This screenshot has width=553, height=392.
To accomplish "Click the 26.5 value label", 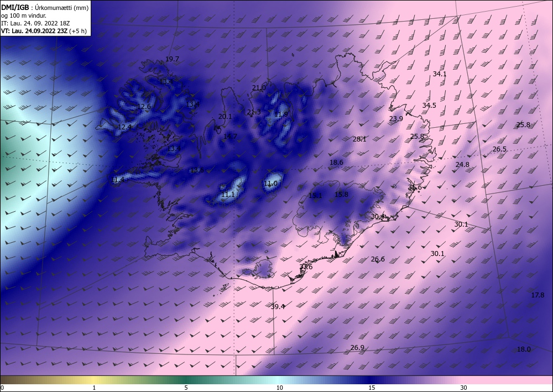I will (499, 149).
